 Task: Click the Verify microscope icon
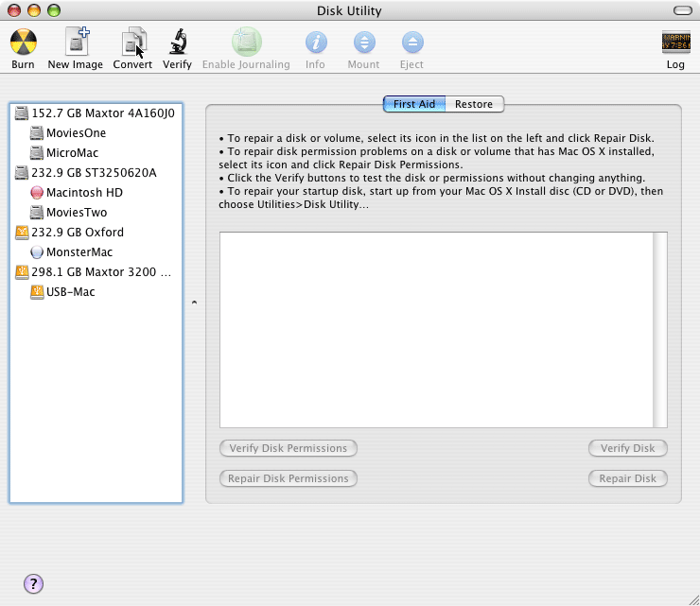click(x=178, y=42)
